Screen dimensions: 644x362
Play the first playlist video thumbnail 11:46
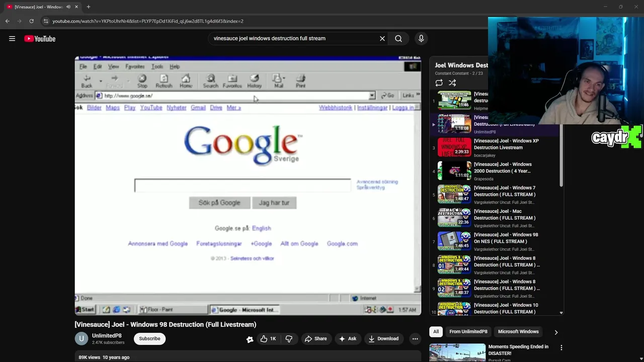tap(454, 101)
